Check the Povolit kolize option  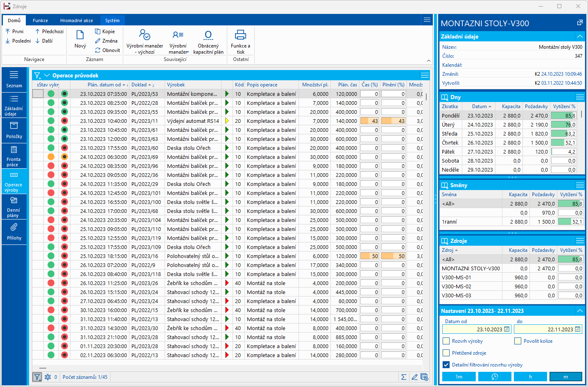tap(518, 341)
